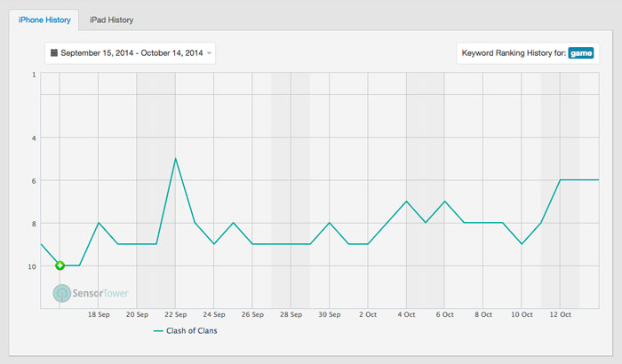Click the '2 Oct' axis label

368,314
